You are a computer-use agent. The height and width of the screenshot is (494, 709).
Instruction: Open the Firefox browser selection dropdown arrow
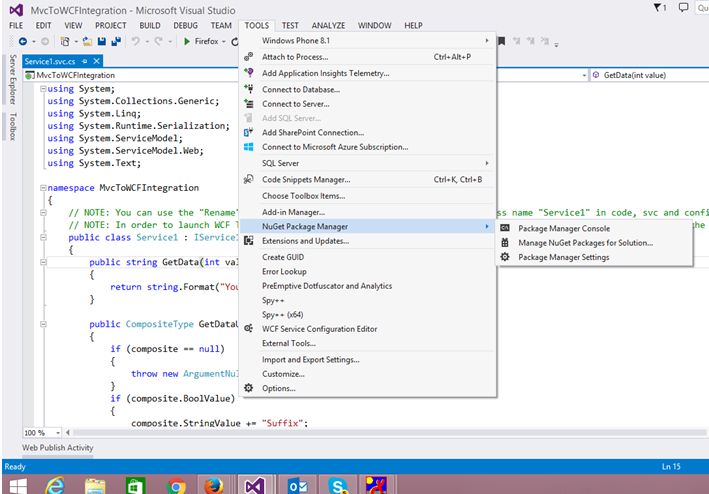pyautogui.click(x=224, y=42)
